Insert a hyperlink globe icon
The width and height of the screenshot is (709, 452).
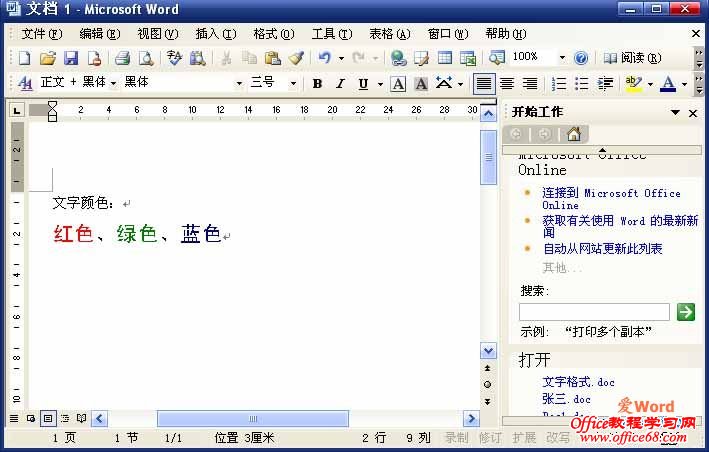coord(398,58)
